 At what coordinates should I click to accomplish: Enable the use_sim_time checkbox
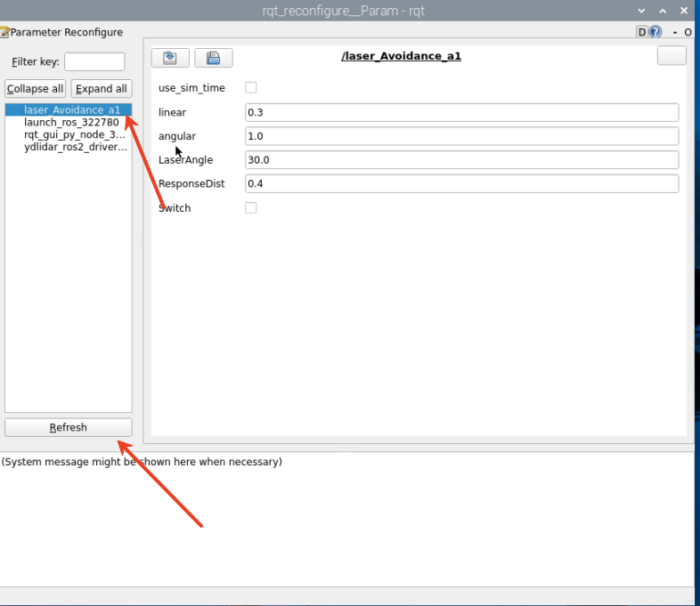point(251,88)
